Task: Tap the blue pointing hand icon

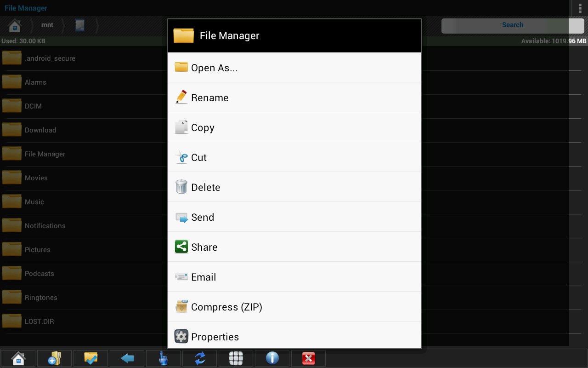Action: pos(163,358)
